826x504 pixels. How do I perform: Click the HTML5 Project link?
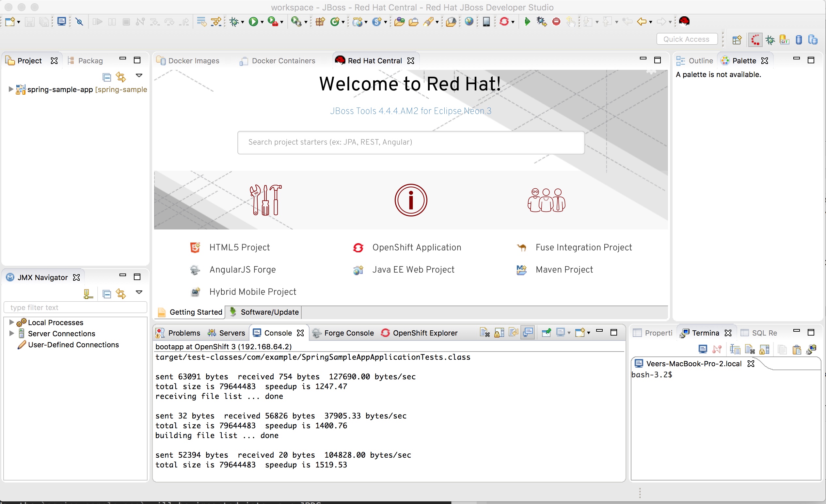click(x=239, y=248)
